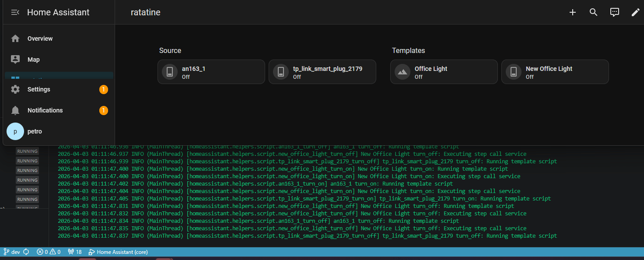Open search with the magnifier icon
The image size is (644, 260).
[594, 12]
